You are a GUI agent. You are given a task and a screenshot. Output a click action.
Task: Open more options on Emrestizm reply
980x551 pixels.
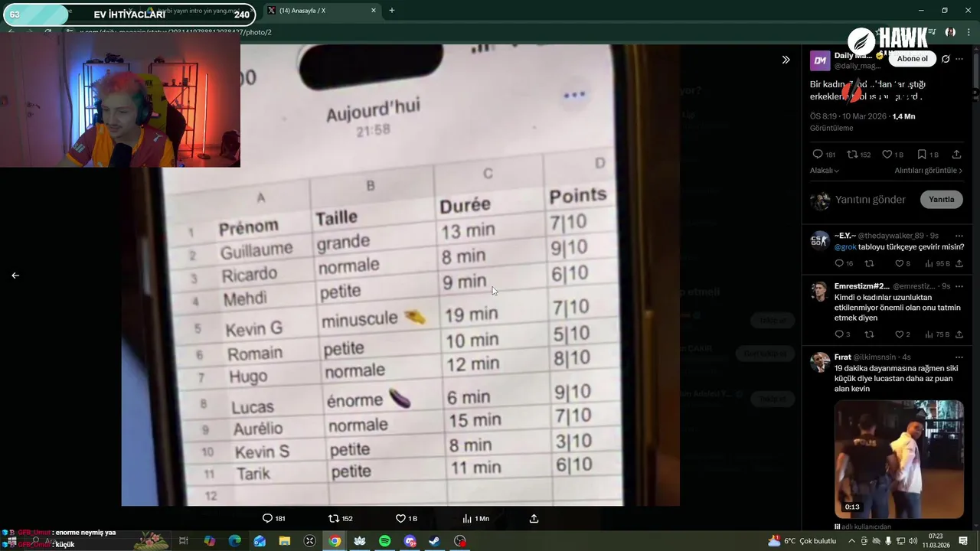pos(959,286)
